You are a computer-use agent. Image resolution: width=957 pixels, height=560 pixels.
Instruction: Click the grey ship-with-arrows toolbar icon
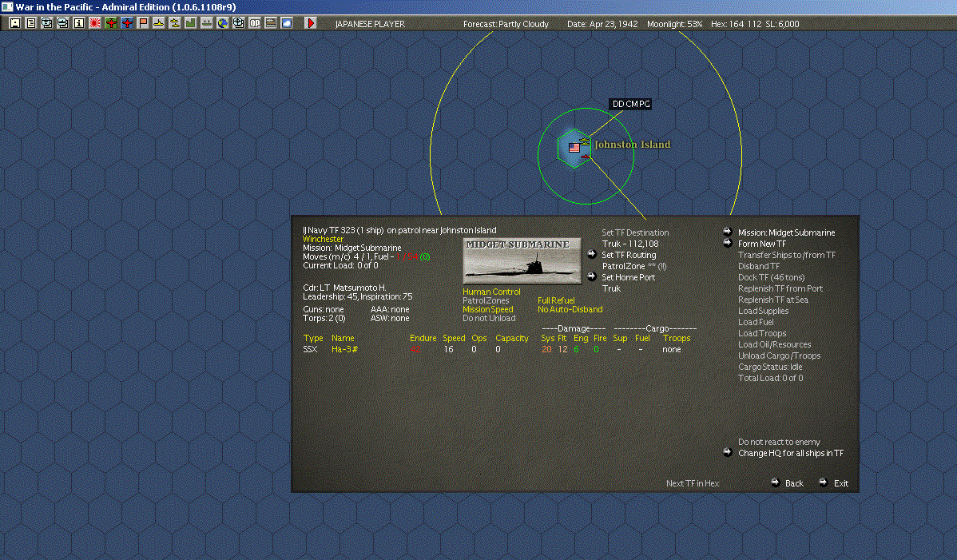[207, 23]
